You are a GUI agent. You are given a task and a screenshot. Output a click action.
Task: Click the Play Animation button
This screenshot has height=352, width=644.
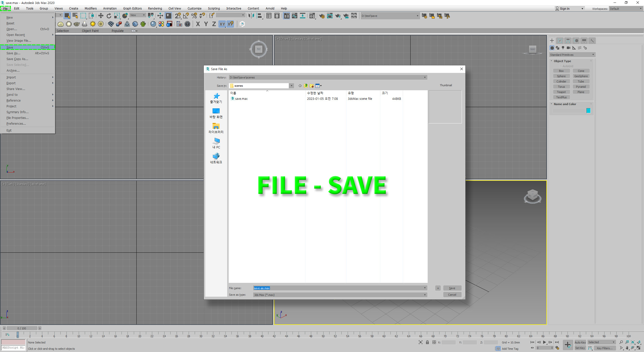pos(544,342)
